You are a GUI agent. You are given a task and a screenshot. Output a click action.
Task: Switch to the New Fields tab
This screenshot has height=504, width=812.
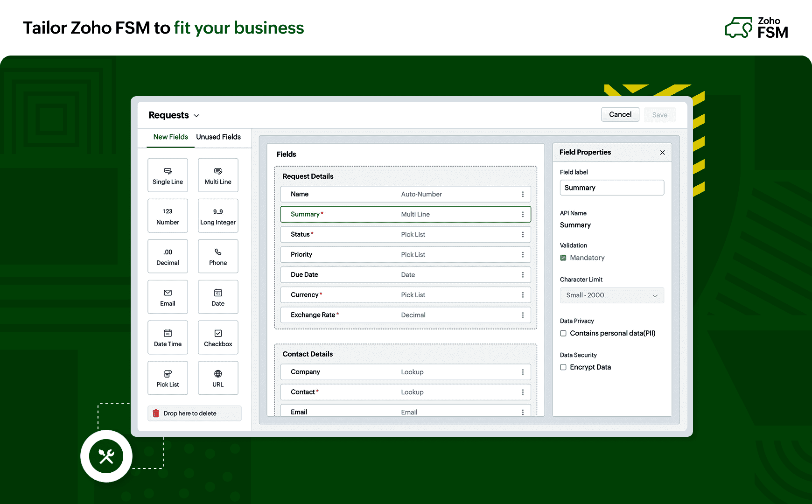(170, 137)
